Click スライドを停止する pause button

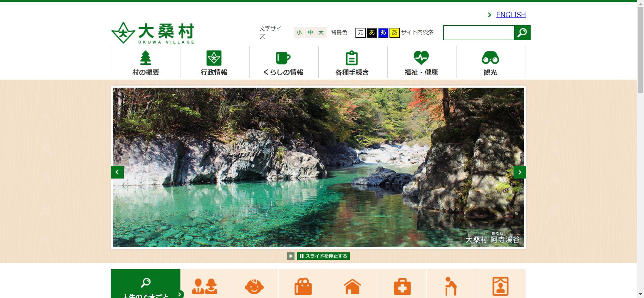(x=323, y=256)
